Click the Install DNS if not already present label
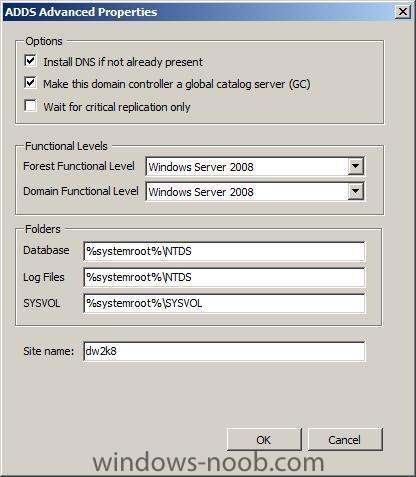416x477 pixels. tap(123, 62)
